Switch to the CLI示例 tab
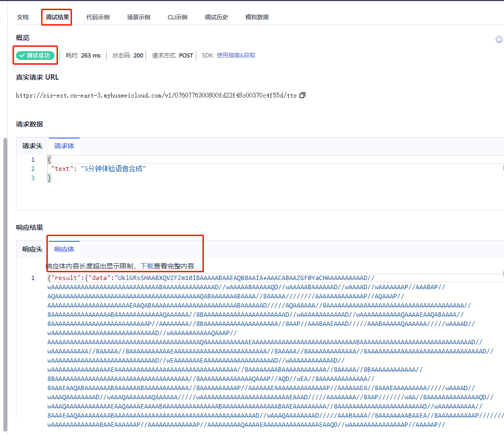This screenshot has height=435, width=504. coord(177,17)
